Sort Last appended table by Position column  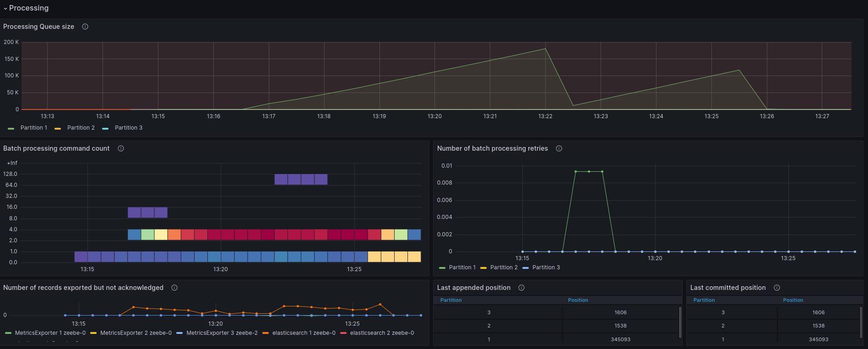point(578,300)
